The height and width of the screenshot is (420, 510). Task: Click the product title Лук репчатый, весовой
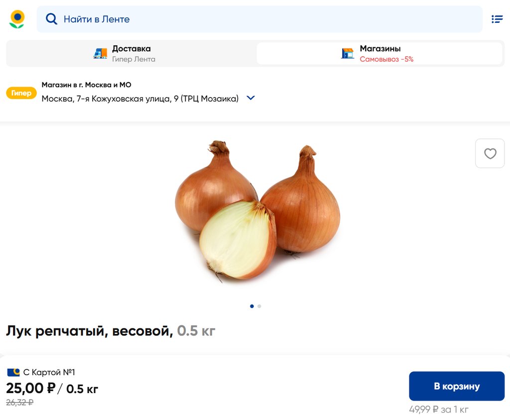90,331
